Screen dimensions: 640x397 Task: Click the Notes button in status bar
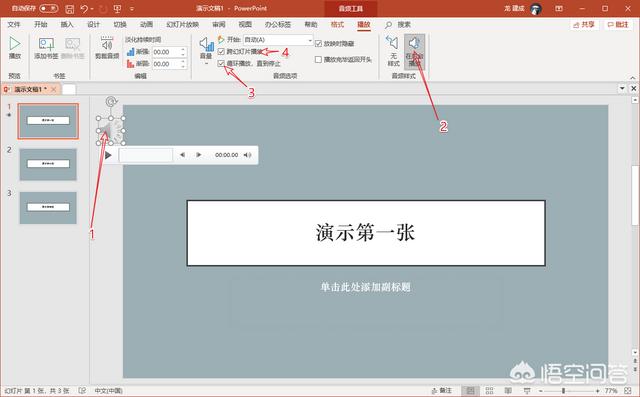(442, 391)
